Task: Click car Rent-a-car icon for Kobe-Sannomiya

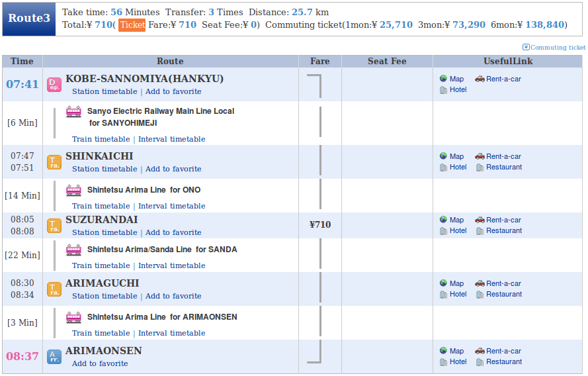Action: tap(480, 79)
